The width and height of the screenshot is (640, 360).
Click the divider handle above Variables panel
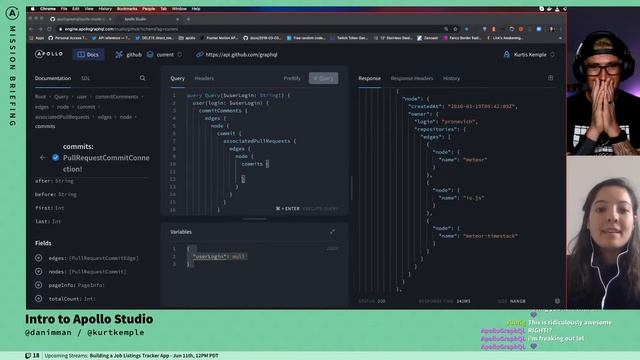click(x=254, y=219)
